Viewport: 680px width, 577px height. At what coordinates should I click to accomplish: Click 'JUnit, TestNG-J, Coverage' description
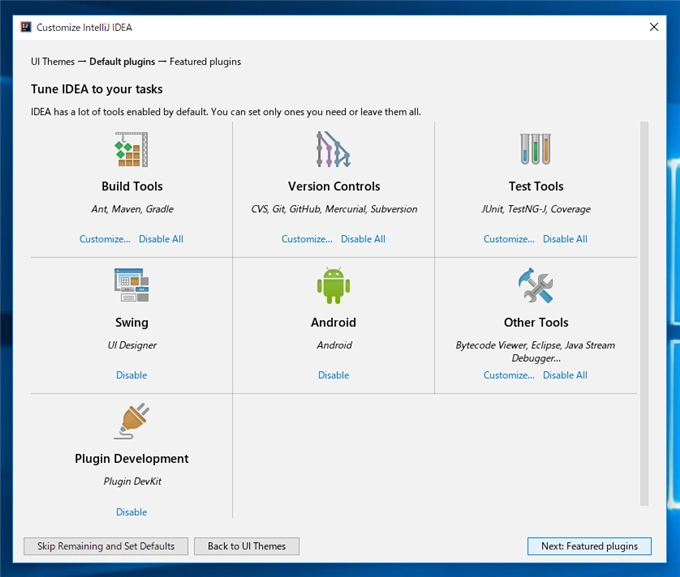(x=536, y=209)
